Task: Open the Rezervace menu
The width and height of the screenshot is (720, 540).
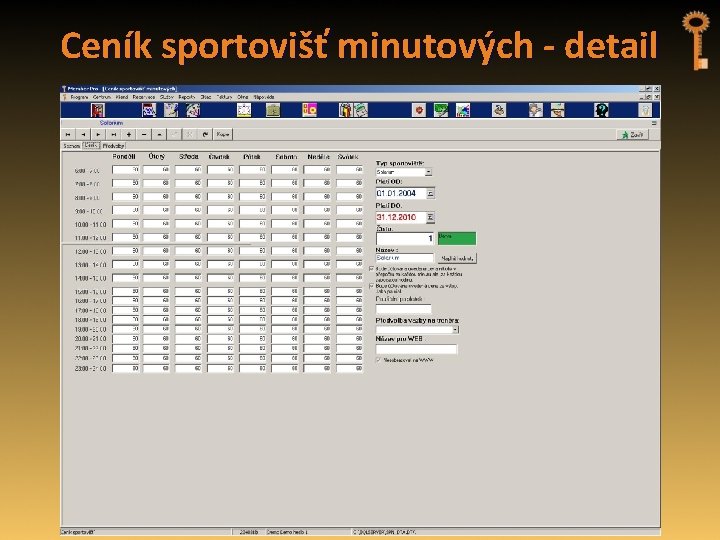Action: point(144,97)
